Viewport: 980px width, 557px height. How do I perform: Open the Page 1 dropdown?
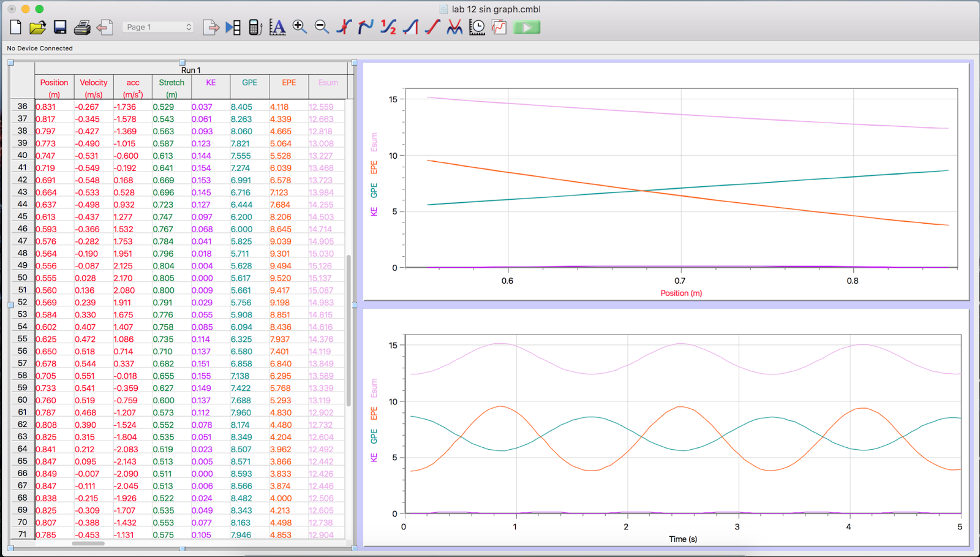[157, 27]
